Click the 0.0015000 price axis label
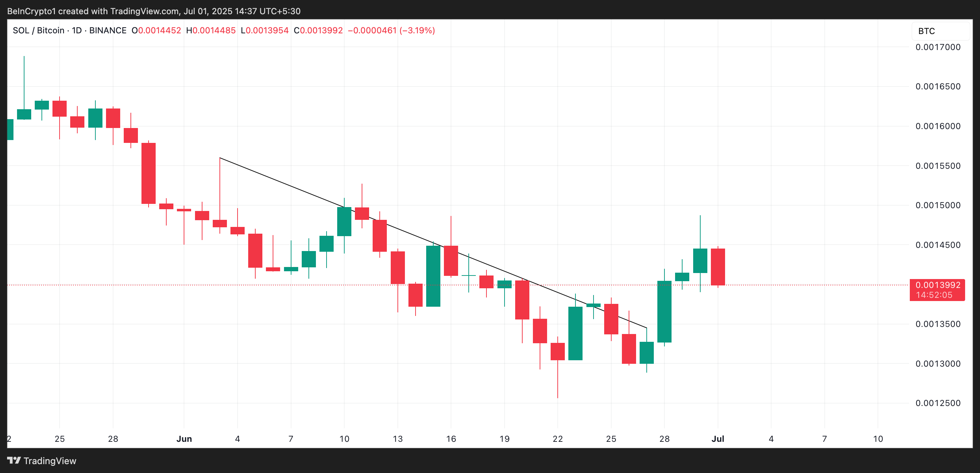The width and height of the screenshot is (980, 473). pyautogui.click(x=938, y=206)
